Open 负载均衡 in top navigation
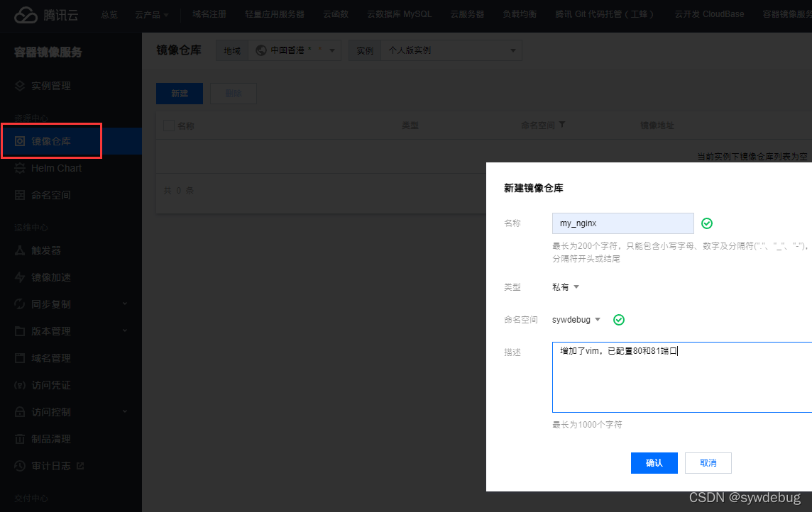812x512 pixels. tap(520, 14)
